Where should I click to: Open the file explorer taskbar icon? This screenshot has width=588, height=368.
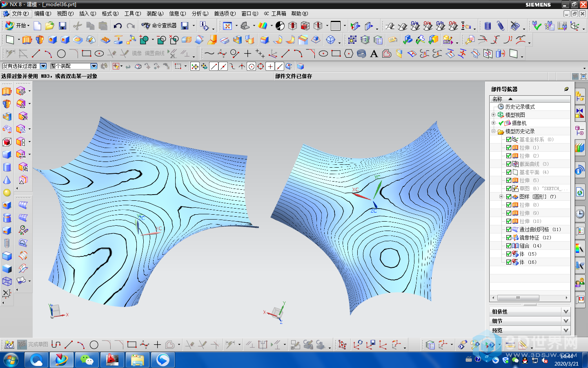[x=138, y=360]
